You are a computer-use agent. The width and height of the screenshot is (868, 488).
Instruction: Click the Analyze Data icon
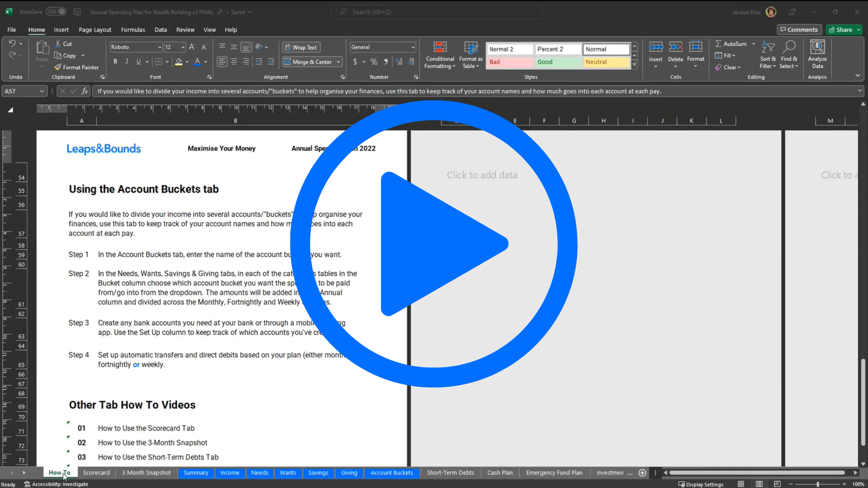point(817,47)
